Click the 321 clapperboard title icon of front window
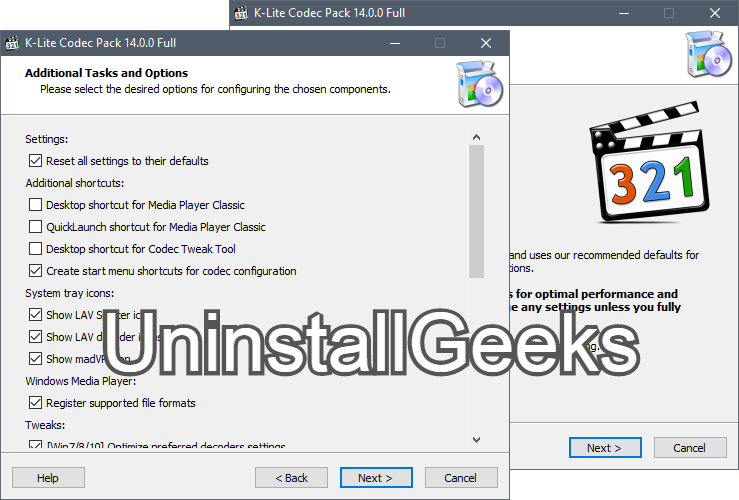Screen dimensions: 739x500 coord(12,43)
